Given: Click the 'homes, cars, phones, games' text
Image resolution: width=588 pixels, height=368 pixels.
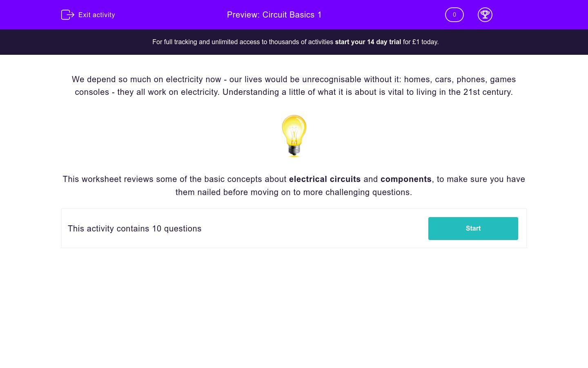Looking at the screenshot, I should click(460, 79).
